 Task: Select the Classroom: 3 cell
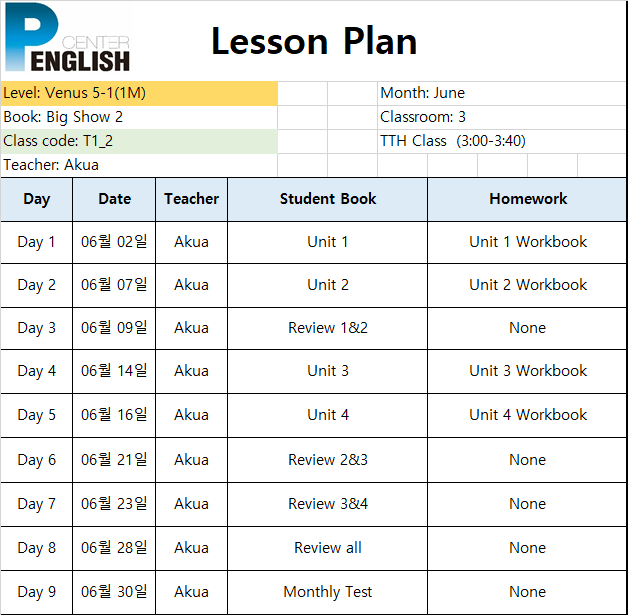click(x=502, y=117)
